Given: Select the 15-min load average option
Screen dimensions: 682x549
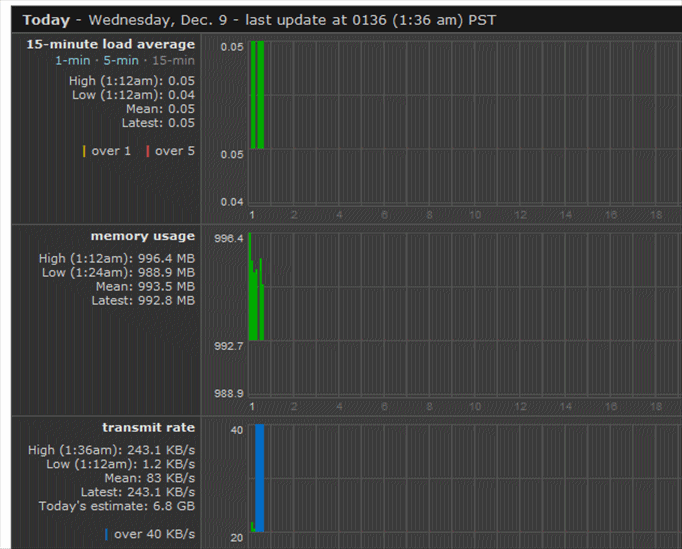Looking at the screenshot, I should click(x=174, y=61).
